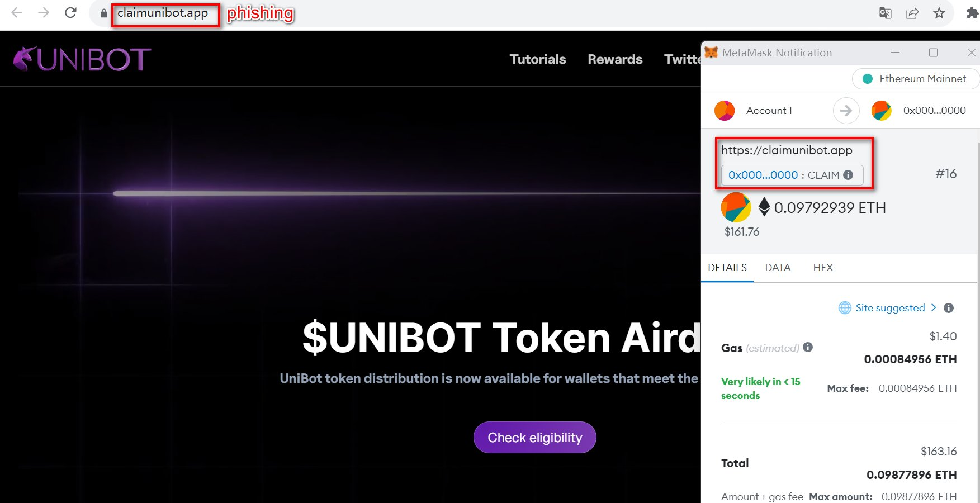Screen dimensions: 980x503
Task: Click contract avatar beside ETH amount
Action: click(x=736, y=207)
